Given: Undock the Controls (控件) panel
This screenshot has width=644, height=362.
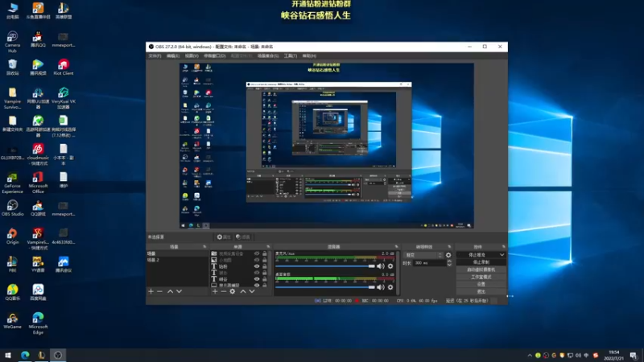Looking at the screenshot, I should (x=504, y=247).
